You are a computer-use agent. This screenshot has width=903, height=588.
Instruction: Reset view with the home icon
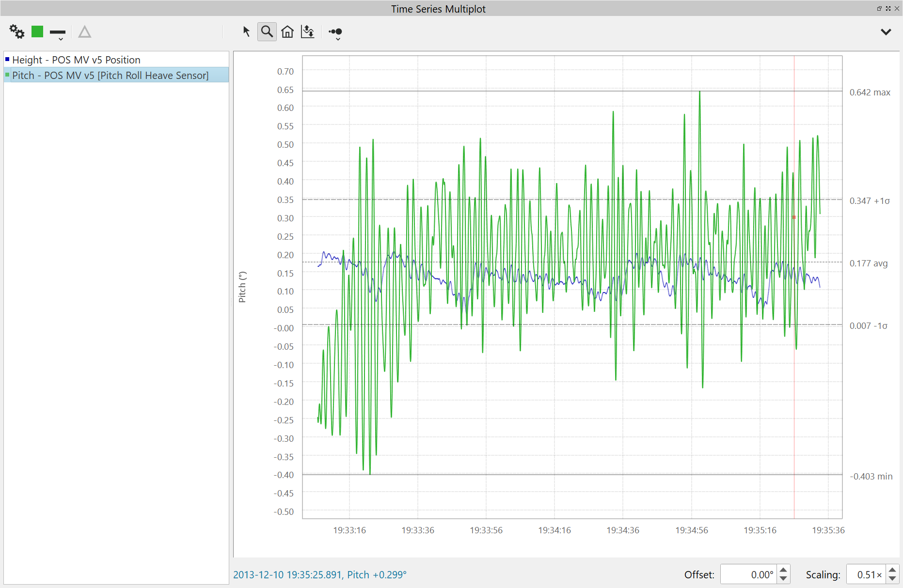[287, 32]
